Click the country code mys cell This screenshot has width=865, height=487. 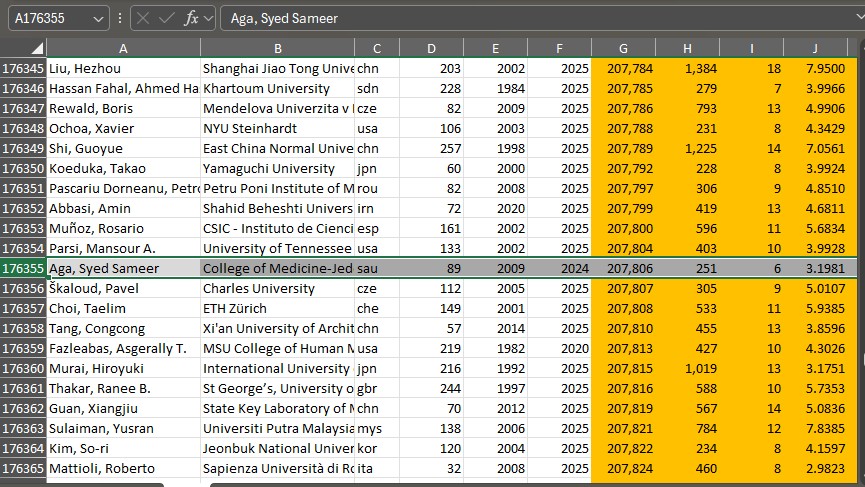[377, 429]
